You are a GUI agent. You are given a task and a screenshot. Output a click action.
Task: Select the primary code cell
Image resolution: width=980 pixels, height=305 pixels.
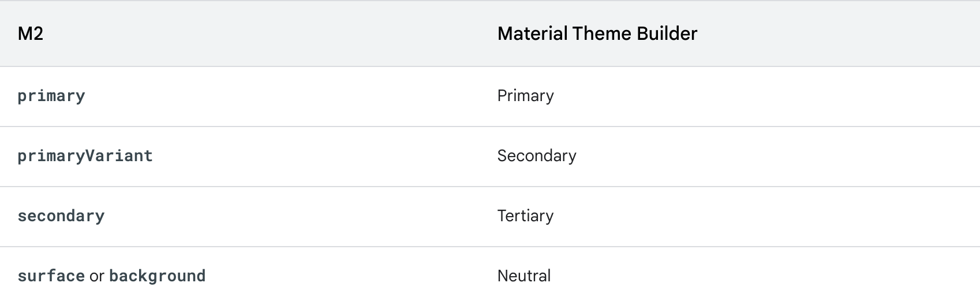point(51,96)
